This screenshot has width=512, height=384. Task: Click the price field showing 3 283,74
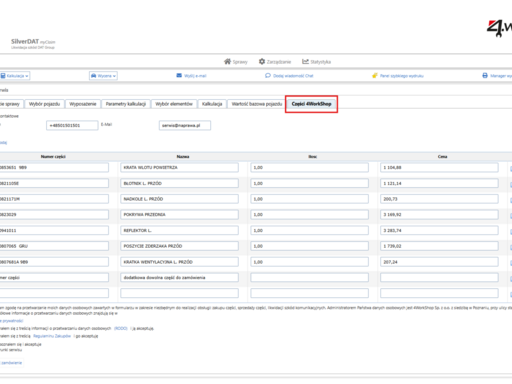[439, 230]
